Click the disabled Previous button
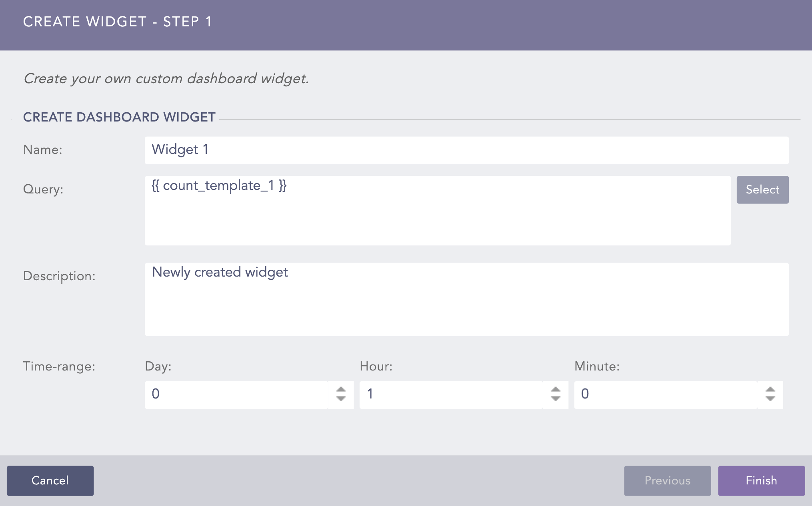Viewport: 812px width, 506px height. [667, 480]
